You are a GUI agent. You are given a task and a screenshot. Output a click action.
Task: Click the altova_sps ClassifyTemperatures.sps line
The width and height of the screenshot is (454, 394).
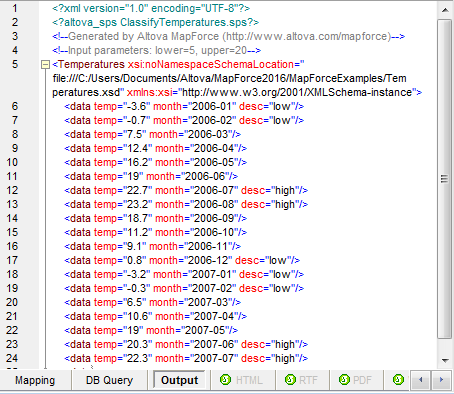tap(155, 22)
